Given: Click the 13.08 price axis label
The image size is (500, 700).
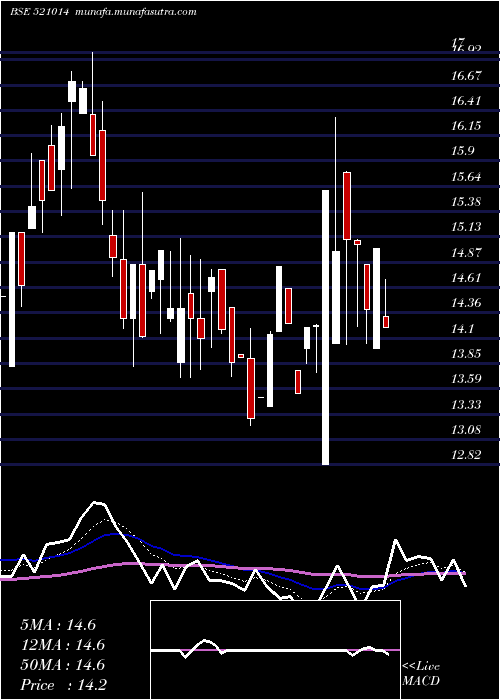Looking at the screenshot, I should point(466,429).
